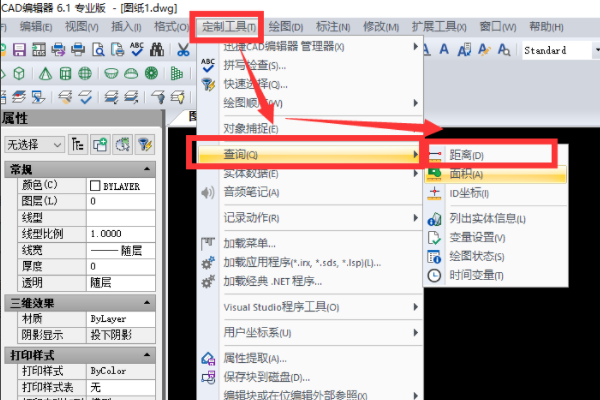Choose 时间变量(T) menu entry

(x=496, y=275)
